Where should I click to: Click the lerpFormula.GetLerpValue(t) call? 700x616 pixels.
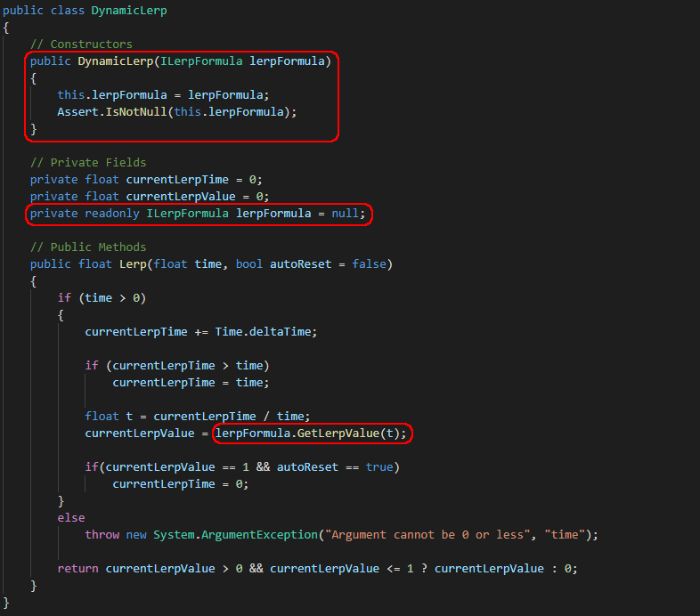(311, 434)
